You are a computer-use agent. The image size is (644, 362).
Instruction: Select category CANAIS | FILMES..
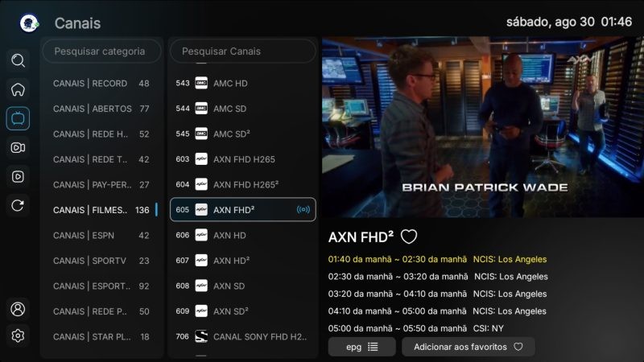coord(101,210)
